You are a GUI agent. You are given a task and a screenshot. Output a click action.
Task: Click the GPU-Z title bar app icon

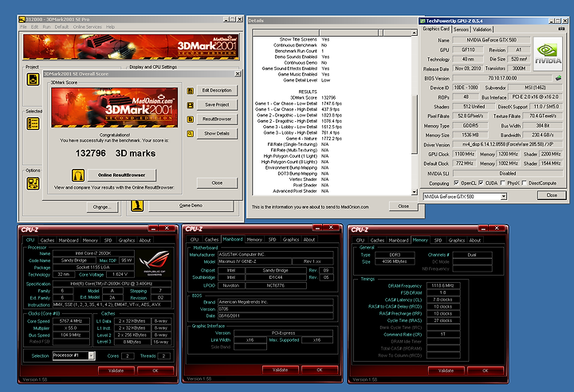423,22
